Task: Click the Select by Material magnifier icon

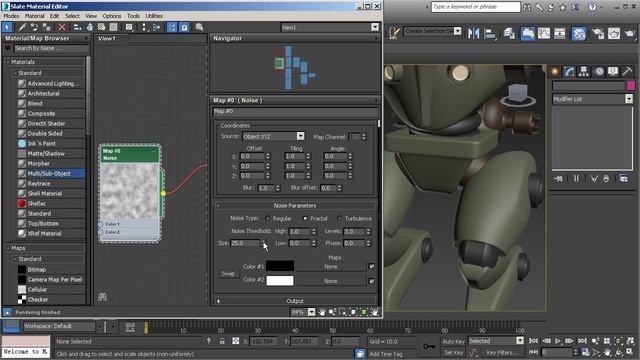Action: (x=199, y=27)
